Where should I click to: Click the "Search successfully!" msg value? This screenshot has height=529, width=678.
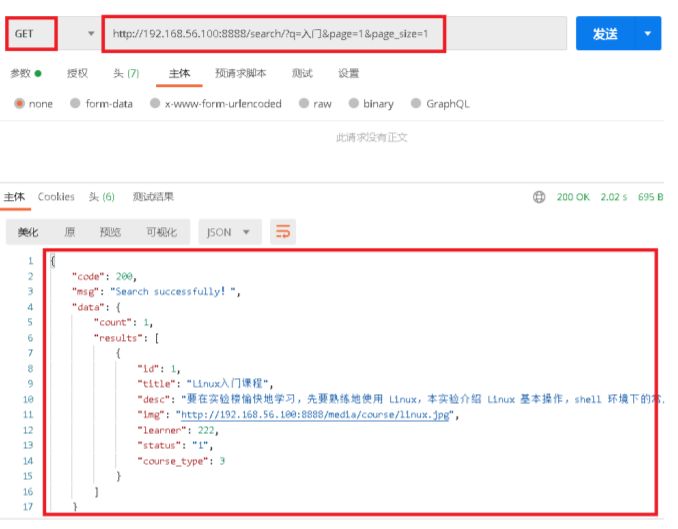coord(173,292)
